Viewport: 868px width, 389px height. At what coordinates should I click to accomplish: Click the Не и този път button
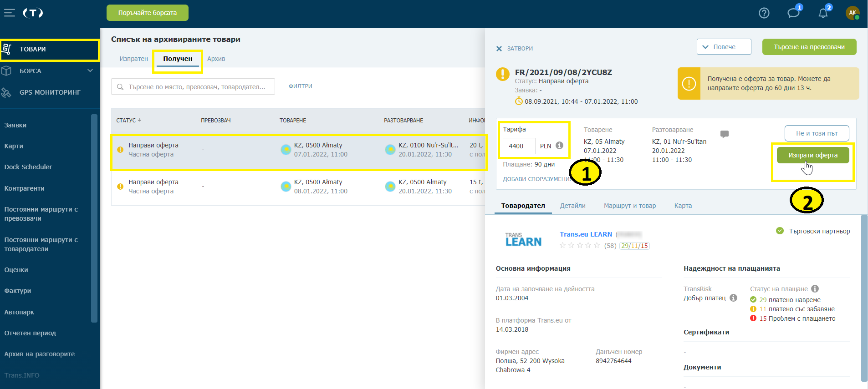pos(817,133)
